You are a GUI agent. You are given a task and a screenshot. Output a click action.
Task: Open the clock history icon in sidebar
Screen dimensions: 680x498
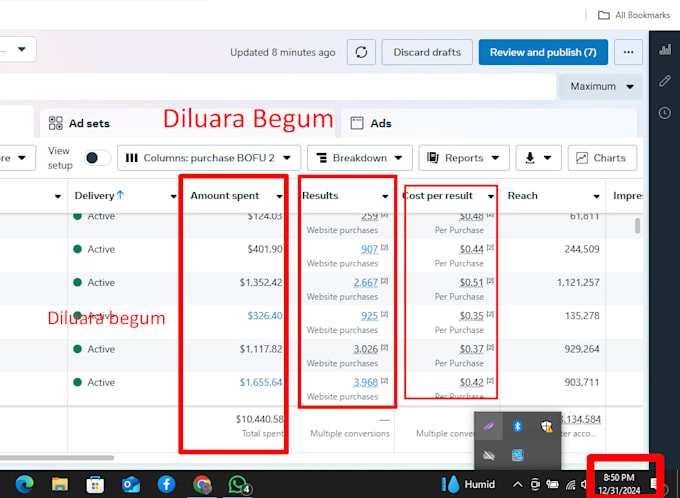tap(665, 113)
